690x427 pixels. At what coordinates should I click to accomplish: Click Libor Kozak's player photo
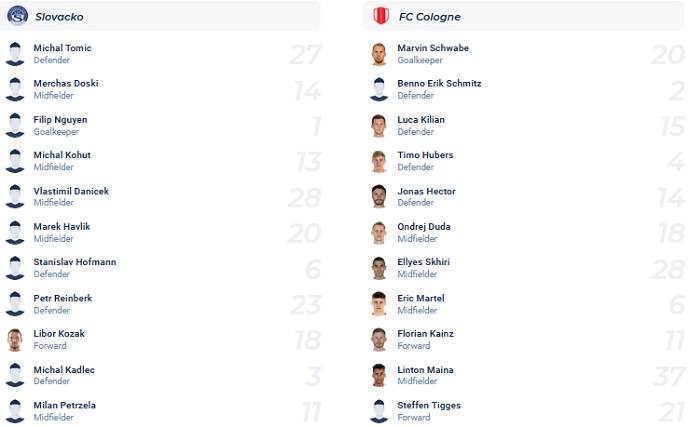15,340
